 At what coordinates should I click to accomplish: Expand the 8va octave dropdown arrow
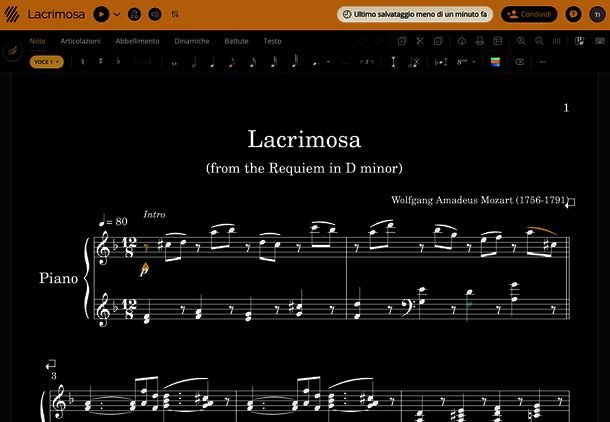click(474, 62)
